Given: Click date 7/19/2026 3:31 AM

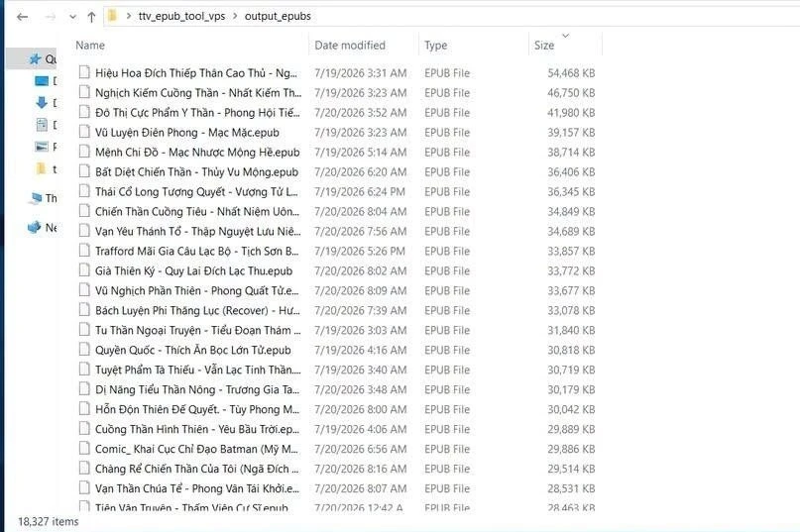Looking at the screenshot, I should [x=360, y=73].
